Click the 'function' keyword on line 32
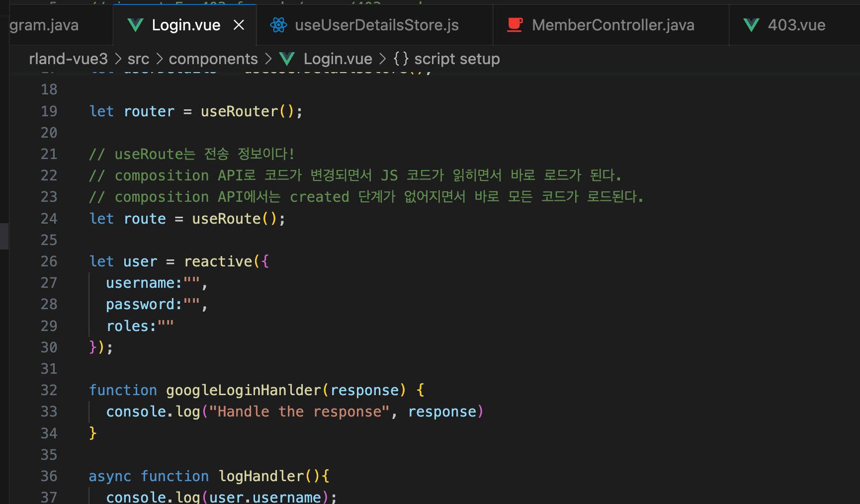Screen dimensions: 860x504 (123, 390)
